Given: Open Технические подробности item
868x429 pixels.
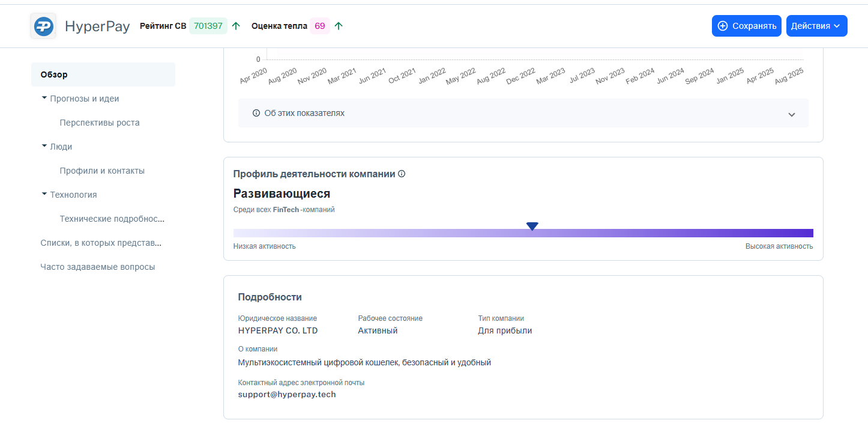Looking at the screenshot, I should (112, 219).
